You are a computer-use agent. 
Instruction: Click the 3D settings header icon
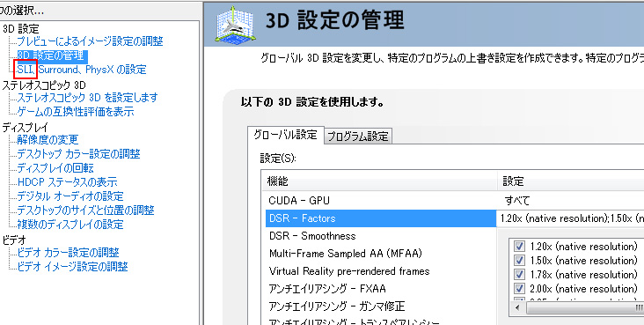click(236, 24)
